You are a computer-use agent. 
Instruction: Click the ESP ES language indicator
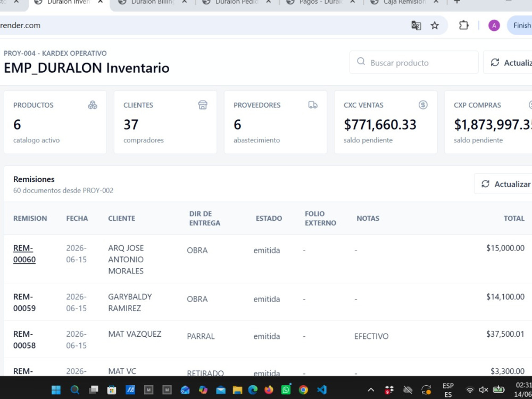pos(448,390)
